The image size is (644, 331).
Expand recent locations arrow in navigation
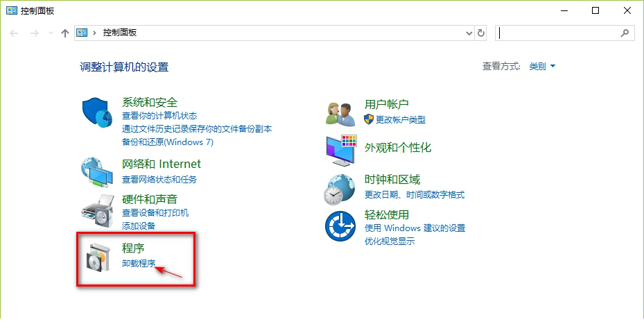click(51, 33)
